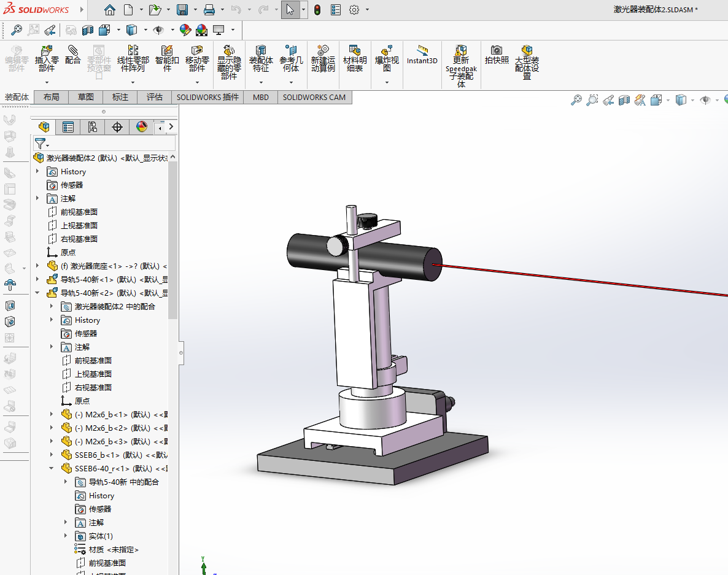Open dropdown under 插入零部件

pyautogui.click(x=47, y=83)
